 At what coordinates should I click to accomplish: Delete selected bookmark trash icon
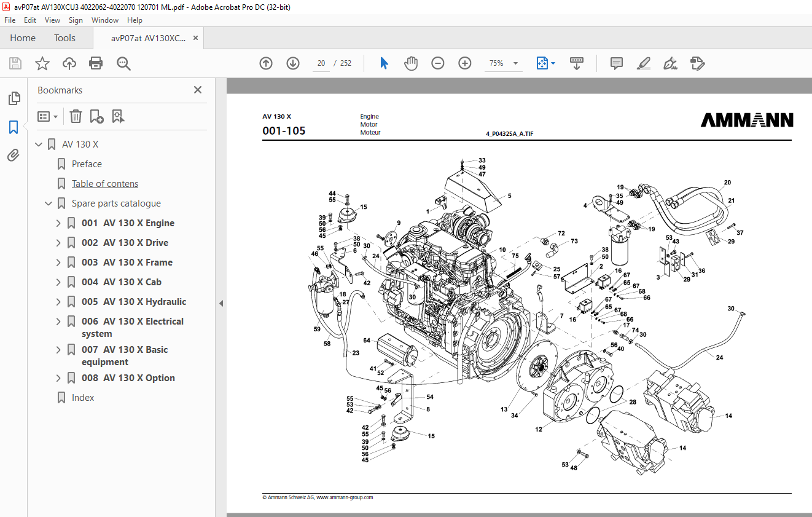pyautogui.click(x=76, y=116)
